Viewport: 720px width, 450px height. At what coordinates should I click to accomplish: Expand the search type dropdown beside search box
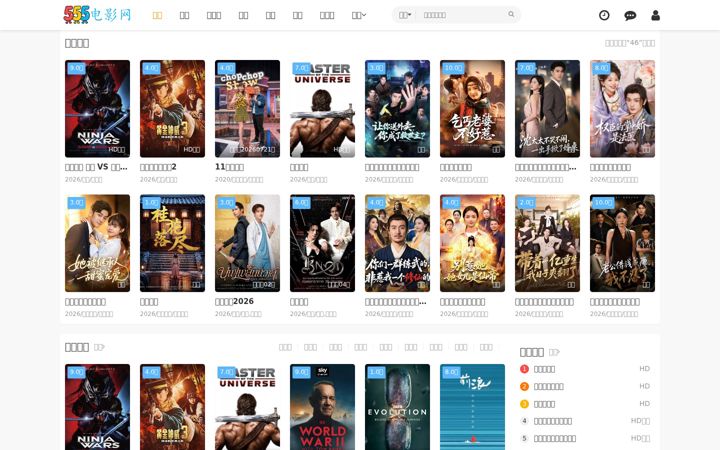(405, 15)
